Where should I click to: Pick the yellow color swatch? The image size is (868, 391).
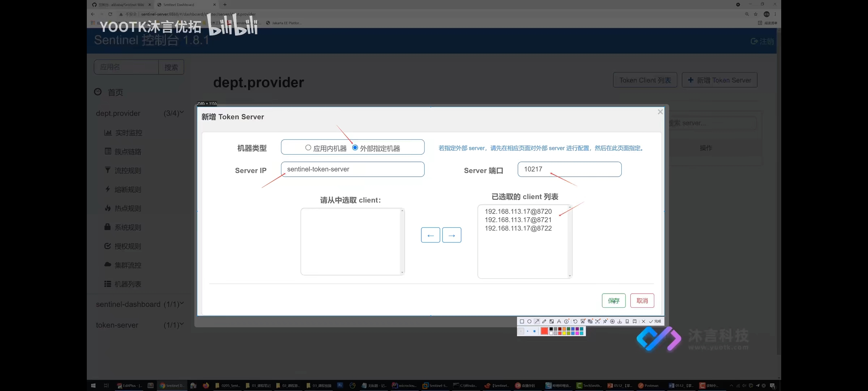click(564, 333)
